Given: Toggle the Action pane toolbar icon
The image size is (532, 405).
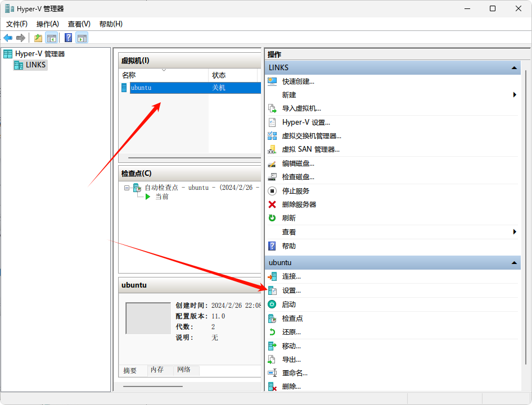Looking at the screenshot, I should [82, 38].
